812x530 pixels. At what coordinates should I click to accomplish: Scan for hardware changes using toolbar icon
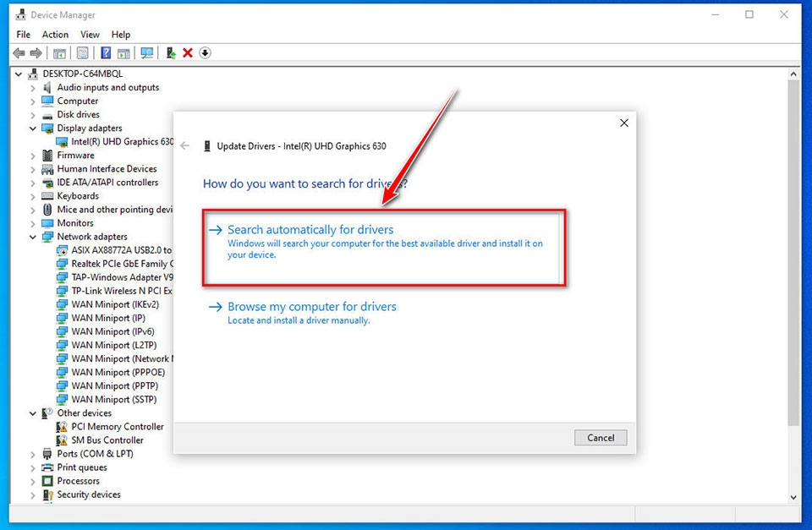coord(146,52)
